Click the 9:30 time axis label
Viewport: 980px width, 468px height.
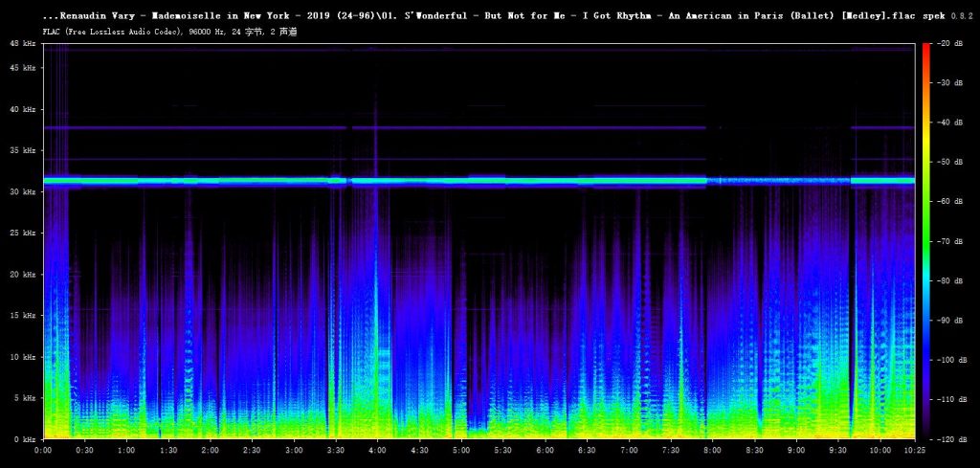coord(838,450)
